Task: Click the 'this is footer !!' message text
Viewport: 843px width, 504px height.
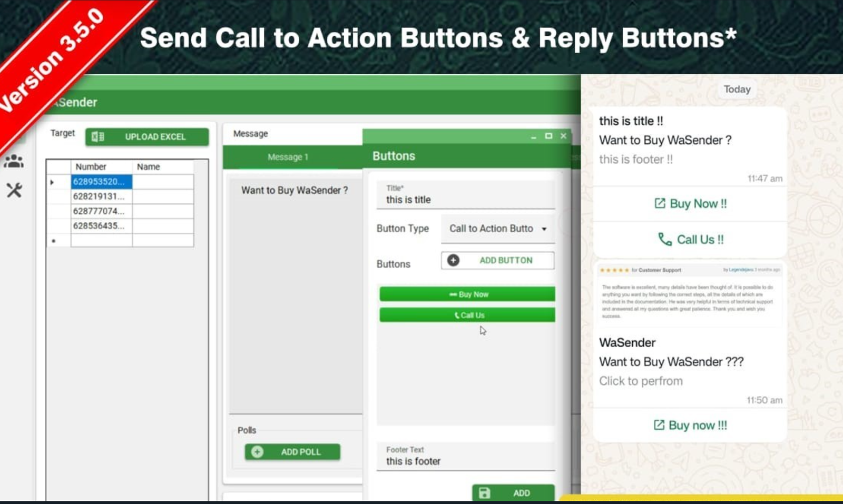Action: (636, 160)
